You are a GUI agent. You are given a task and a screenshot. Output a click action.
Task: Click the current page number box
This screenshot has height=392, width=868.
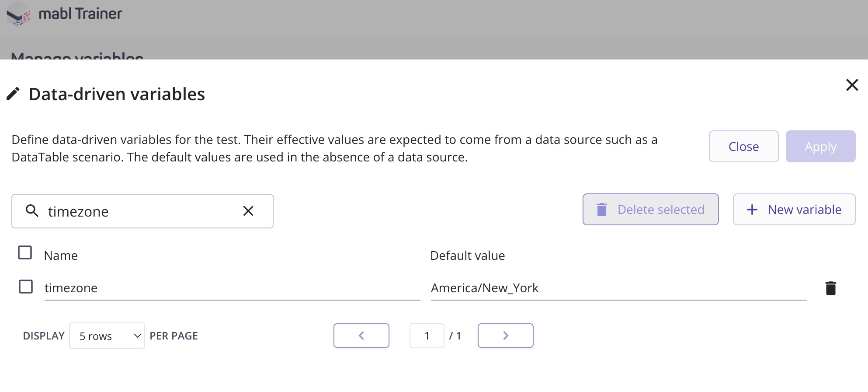(427, 336)
